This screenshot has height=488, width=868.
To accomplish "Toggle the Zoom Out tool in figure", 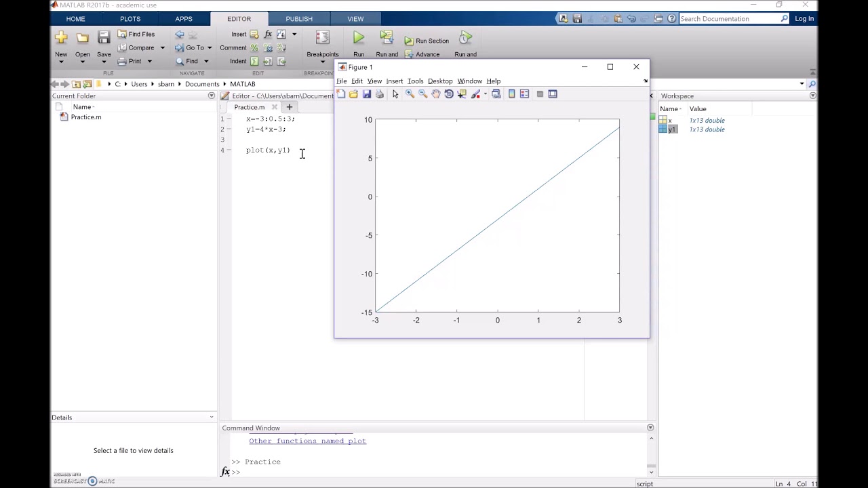I will click(x=422, y=94).
